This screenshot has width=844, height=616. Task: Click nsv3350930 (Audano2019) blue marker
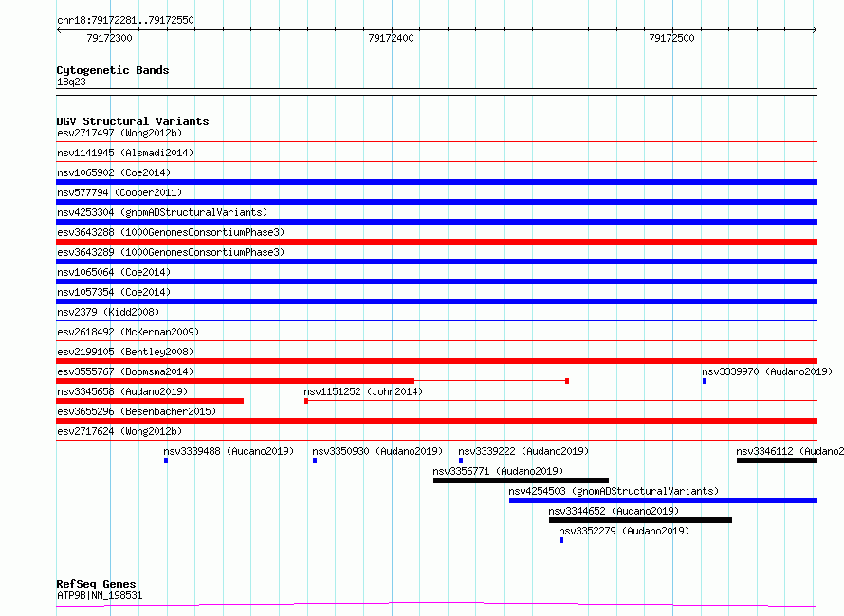coord(315,461)
